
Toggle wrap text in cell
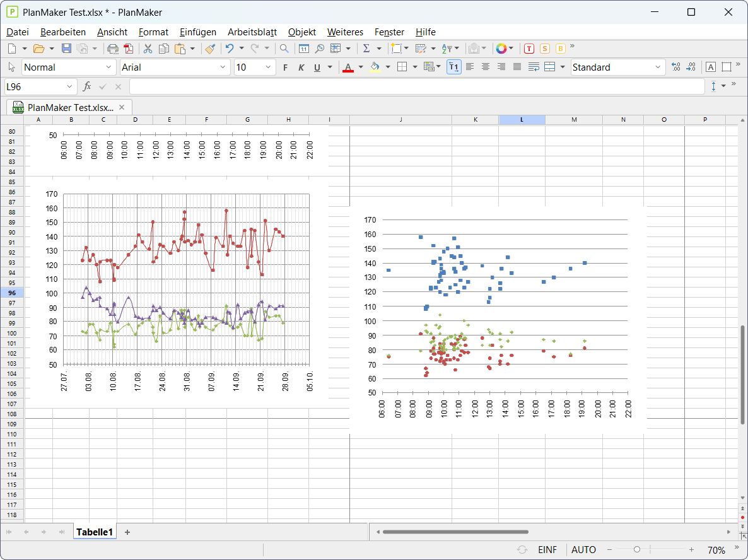pos(534,67)
